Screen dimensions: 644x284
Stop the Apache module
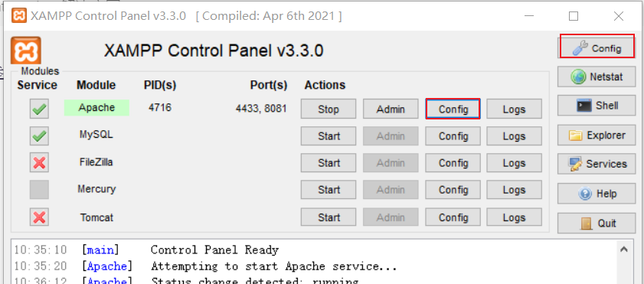329,109
